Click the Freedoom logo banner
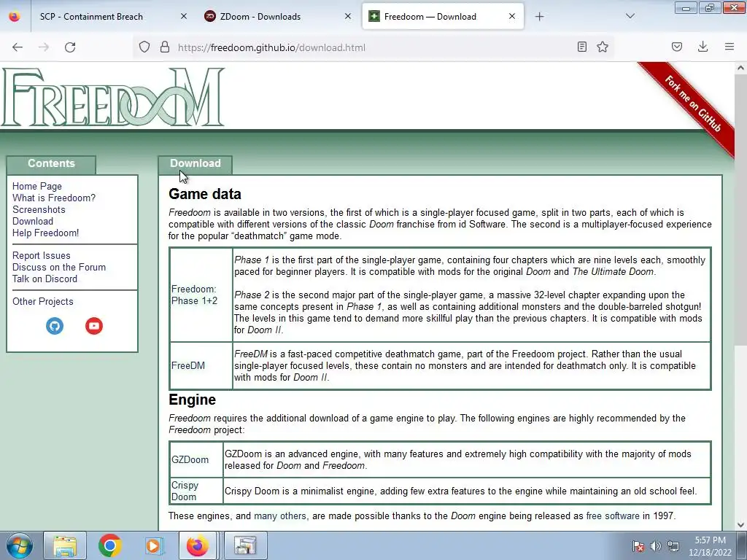The width and height of the screenshot is (747, 560). coord(113,97)
